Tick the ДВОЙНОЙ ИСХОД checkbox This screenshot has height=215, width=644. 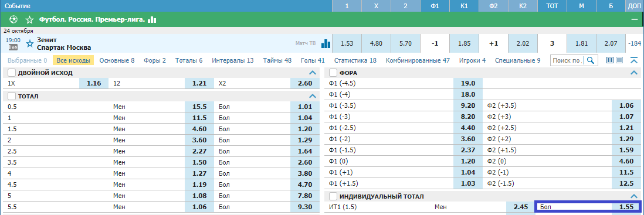pyautogui.click(x=12, y=73)
